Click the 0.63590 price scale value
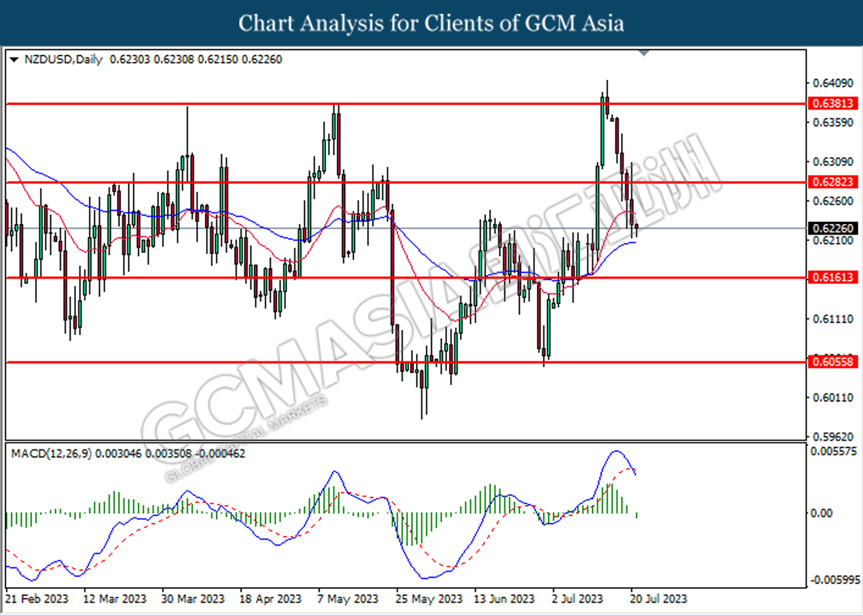 click(x=833, y=123)
